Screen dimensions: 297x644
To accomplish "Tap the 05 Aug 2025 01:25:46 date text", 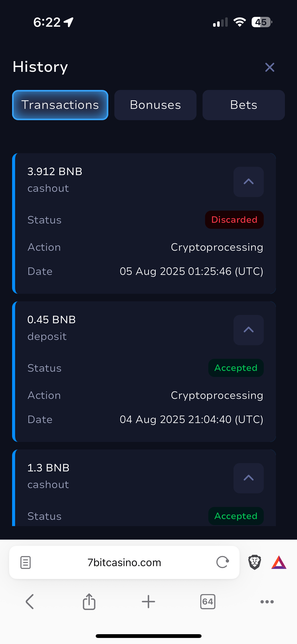I will 191,271.
